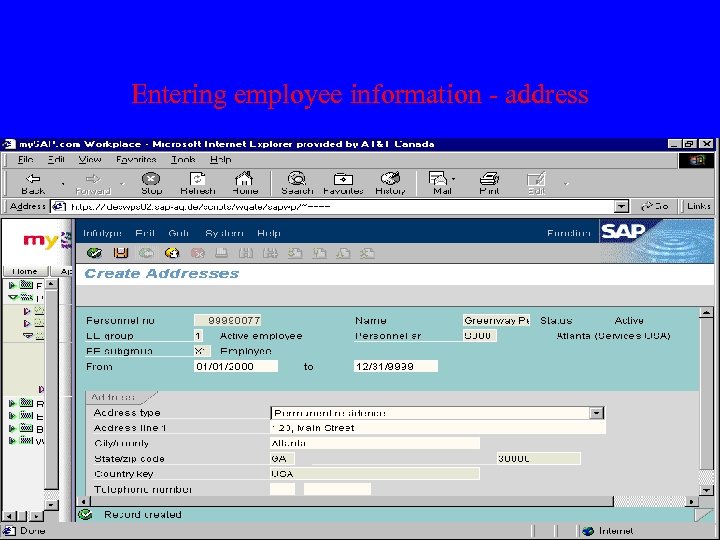Open the SAP Goto menu
Image resolution: width=720 pixels, height=540 pixels.
coord(179,233)
